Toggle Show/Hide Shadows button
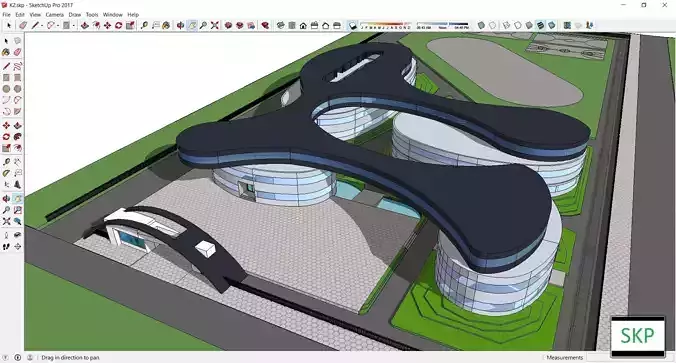The width and height of the screenshot is (676, 363). coord(353,26)
